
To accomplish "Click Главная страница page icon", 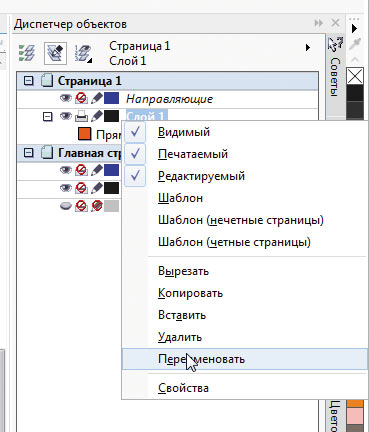I will pyautogui.click(x=47, y=153).
